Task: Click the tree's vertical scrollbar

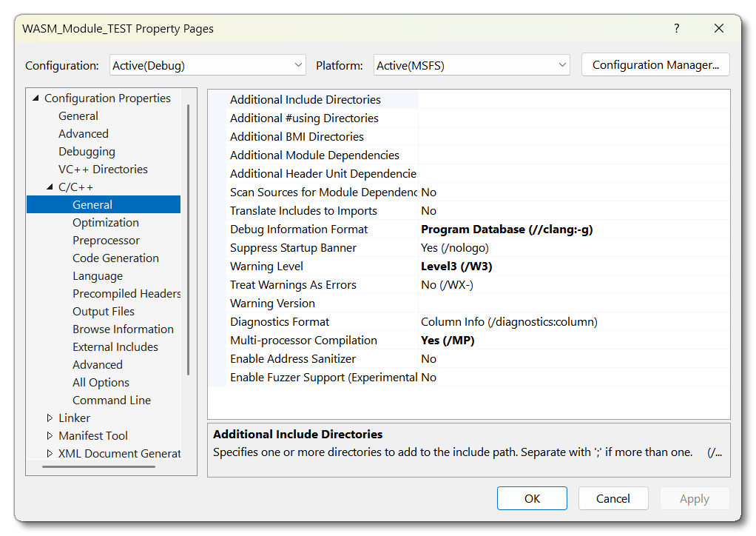Action: (x=189, y=237)
